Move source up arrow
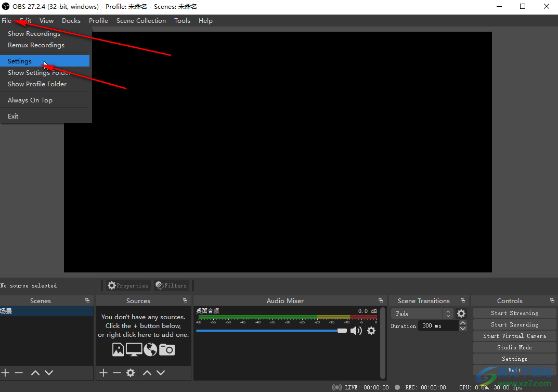Viewport: 558px width, 392px height. click(147, 373)
